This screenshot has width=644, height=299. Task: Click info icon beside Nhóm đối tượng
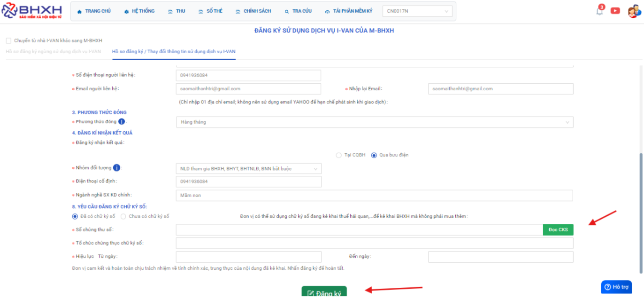(116, 168)
